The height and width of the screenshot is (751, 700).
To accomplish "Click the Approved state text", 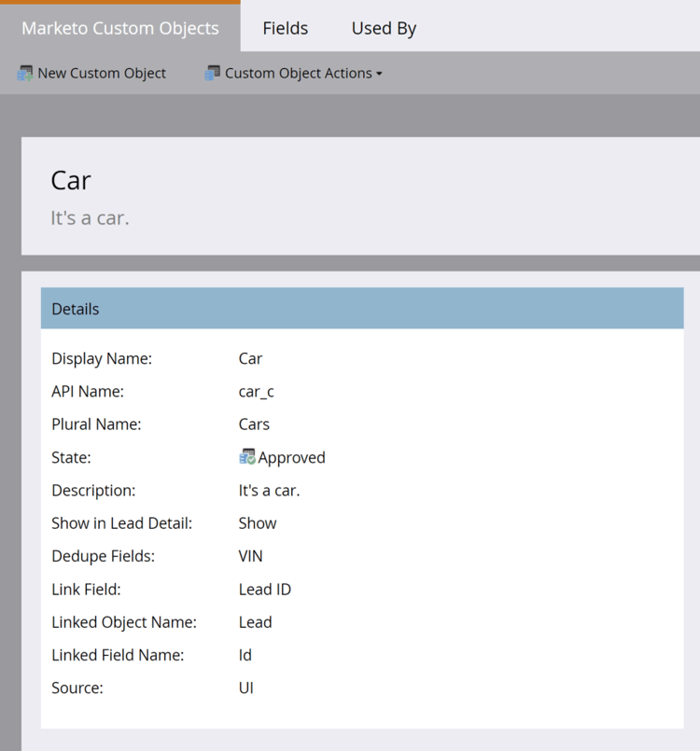I will (x=291, y=457).
